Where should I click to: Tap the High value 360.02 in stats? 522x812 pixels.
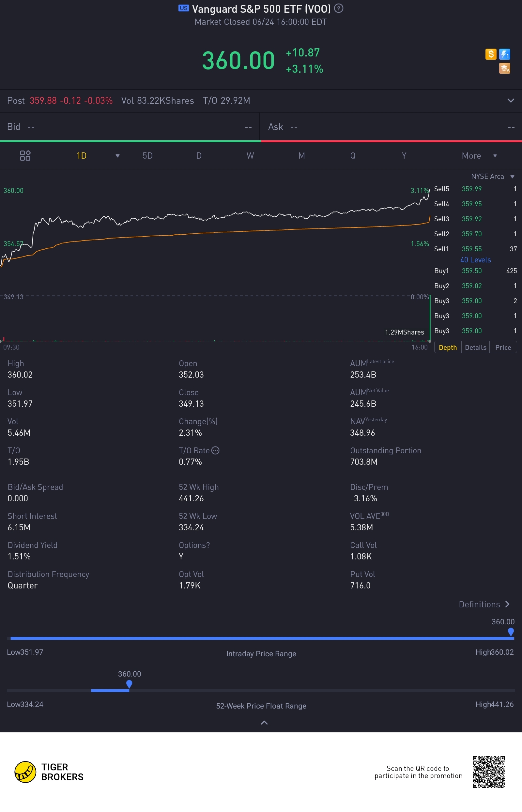[x=20, y=375]
